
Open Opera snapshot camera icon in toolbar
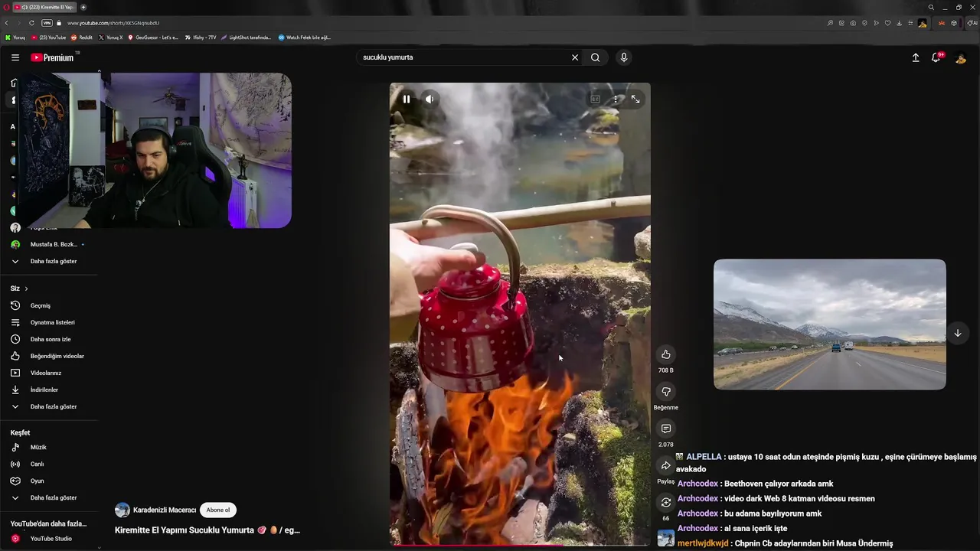point(853,23)
